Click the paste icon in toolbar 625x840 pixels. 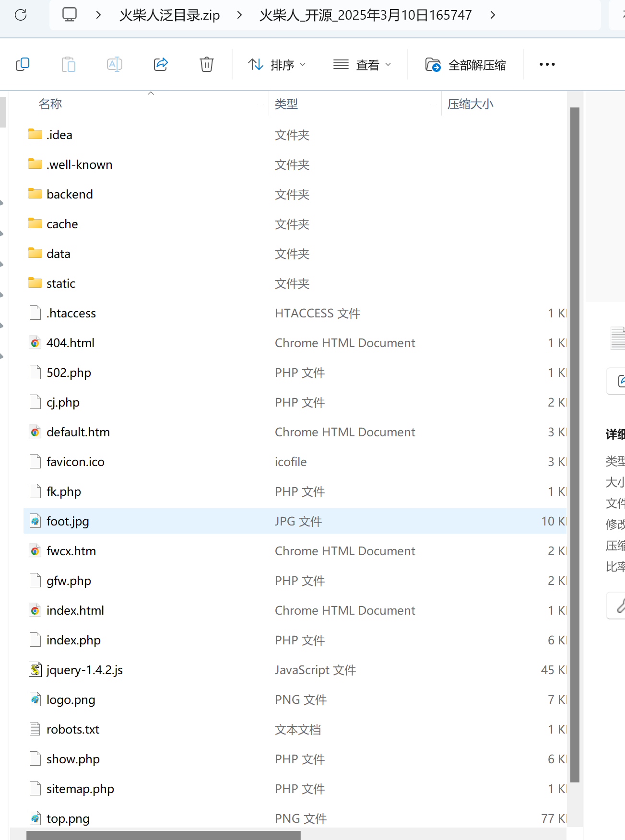pyautogui.click(x=69, y=64)
